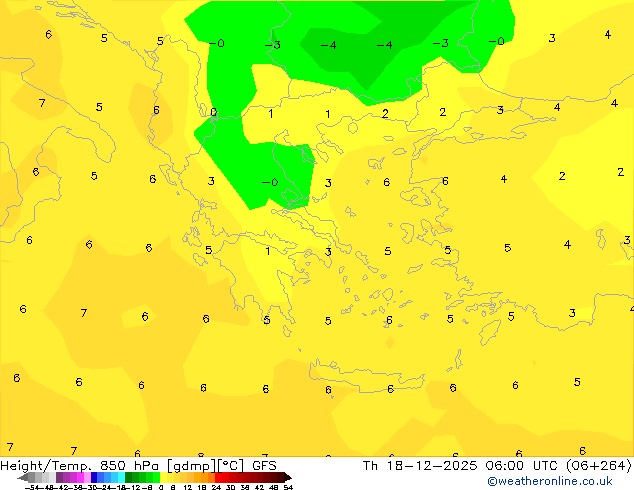
Task: Click the leftmost -4 temperature label
Action: [328, 45]
